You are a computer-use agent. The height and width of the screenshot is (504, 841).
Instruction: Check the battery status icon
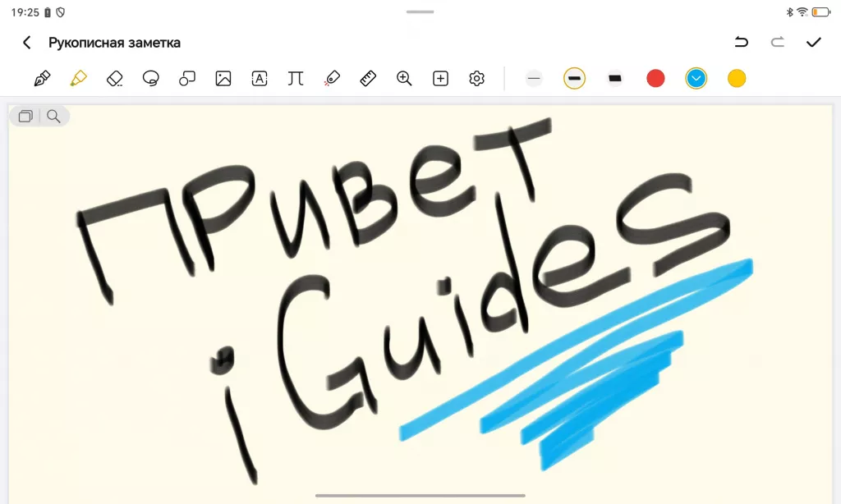tap(821, 11)
